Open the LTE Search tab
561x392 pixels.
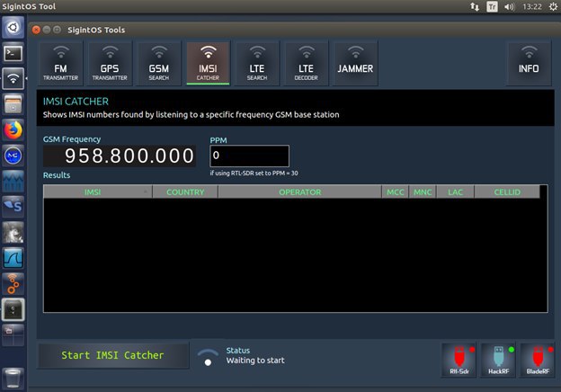[x=257, y=63]
